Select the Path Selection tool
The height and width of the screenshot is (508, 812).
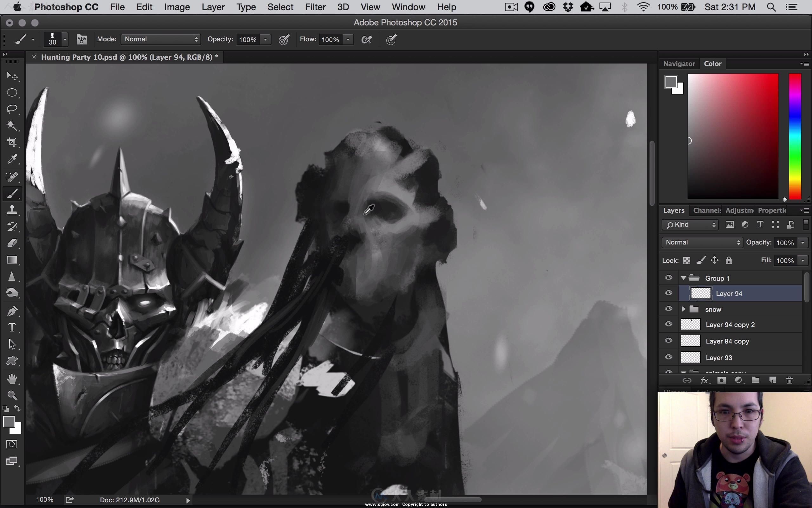12,344
